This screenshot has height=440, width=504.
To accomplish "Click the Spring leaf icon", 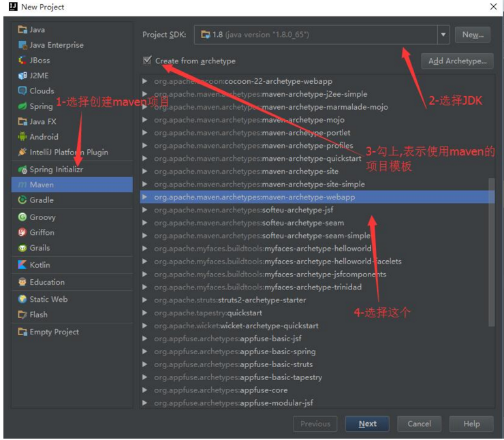I will [x=22, y=106].
